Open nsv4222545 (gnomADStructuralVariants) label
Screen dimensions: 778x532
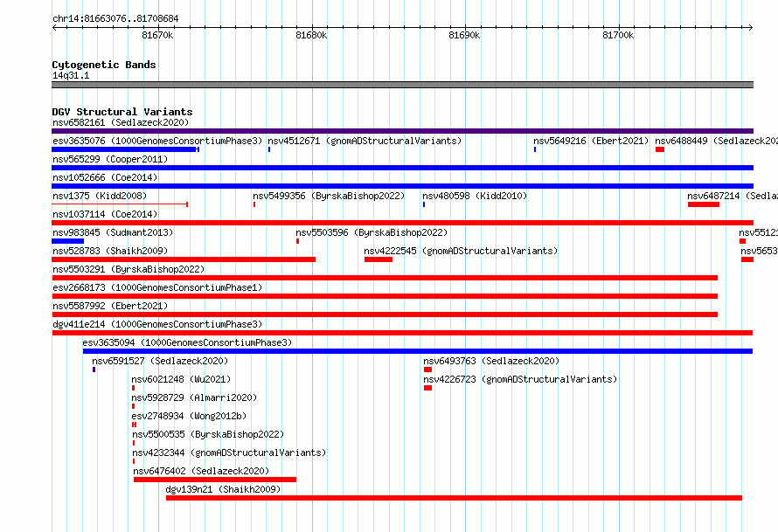pyautogui.click(x=461, y=251)
